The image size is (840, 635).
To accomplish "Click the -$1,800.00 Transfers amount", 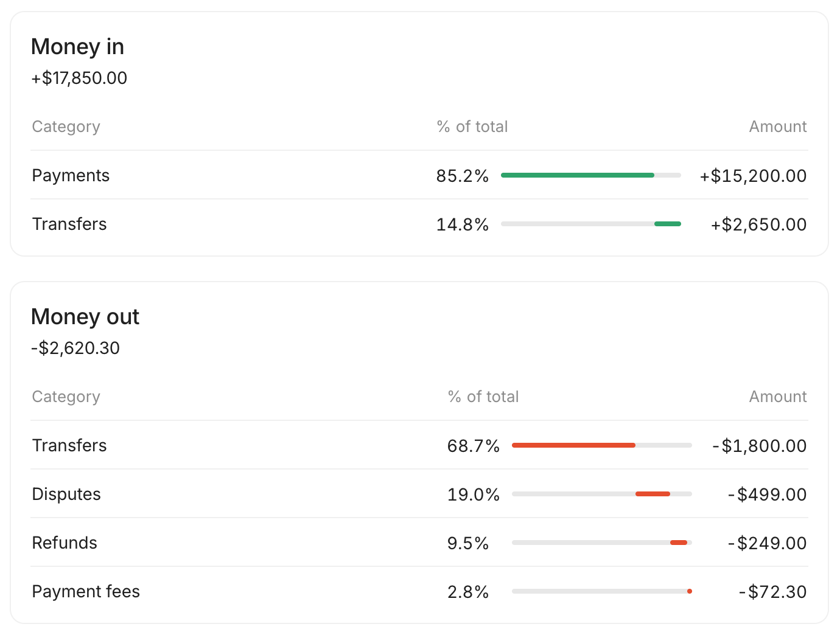I will pos(760,446).
